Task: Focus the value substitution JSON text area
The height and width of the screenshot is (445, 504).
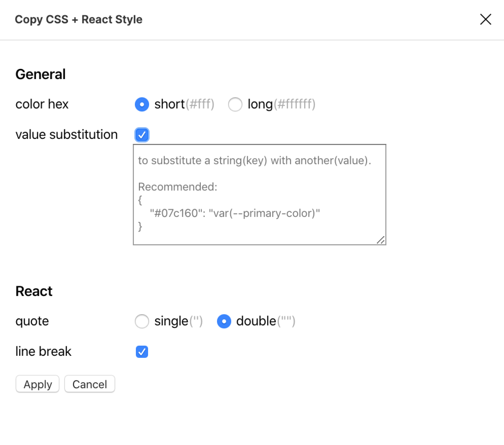Action: tap(260, 195)
